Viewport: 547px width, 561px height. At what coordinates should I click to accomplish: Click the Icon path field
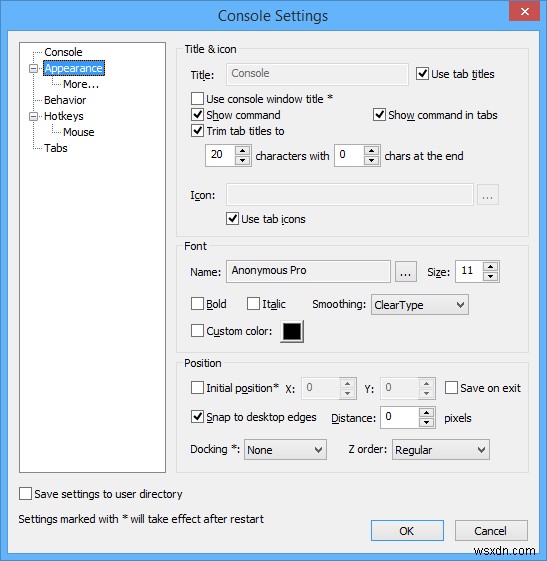coord(350,195)
